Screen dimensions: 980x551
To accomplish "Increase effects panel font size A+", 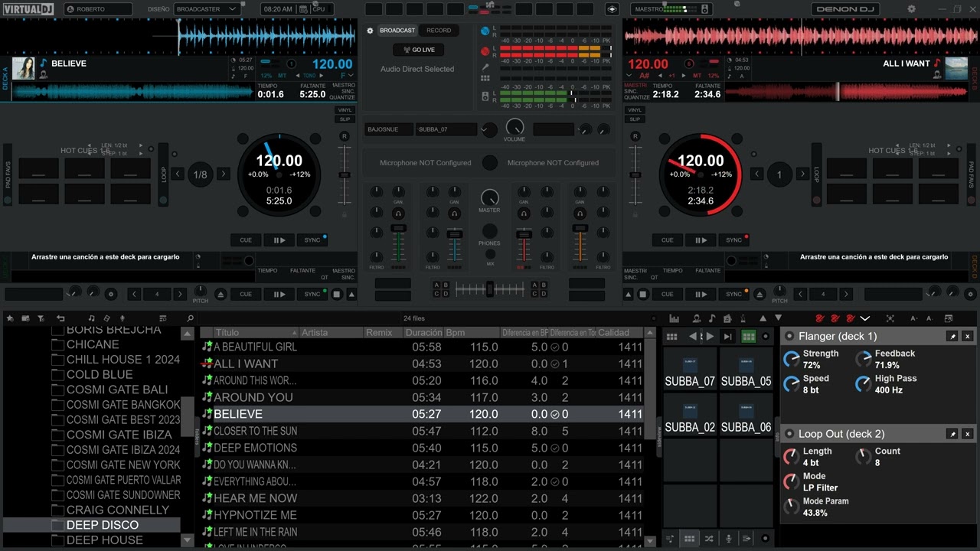I will [x=914, y=318].
